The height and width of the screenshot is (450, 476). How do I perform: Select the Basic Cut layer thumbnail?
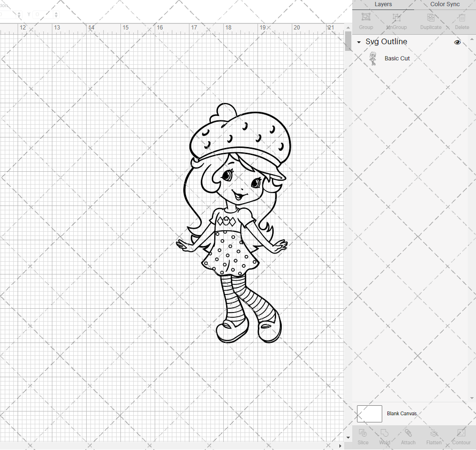(x=373, y=58)
